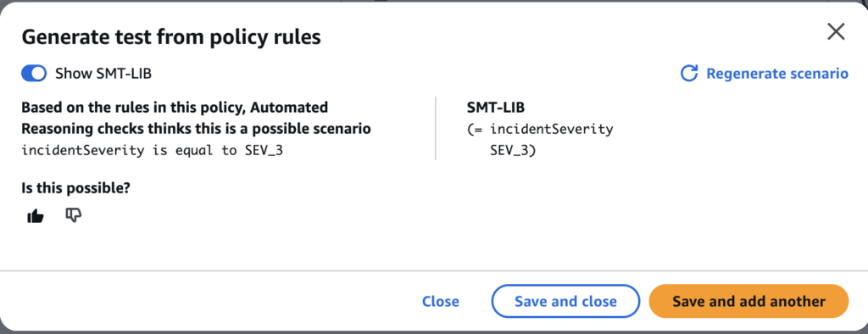Viewport: 868px width, 334px height.
Task: Disable the Show SMT-LIB toggle switch
Action: [x=34, y=74]
